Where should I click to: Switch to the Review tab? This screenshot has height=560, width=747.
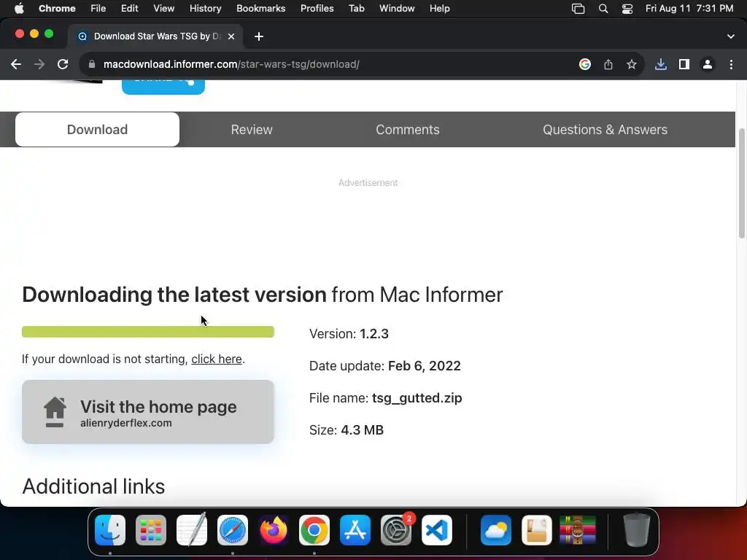[252, 130]
